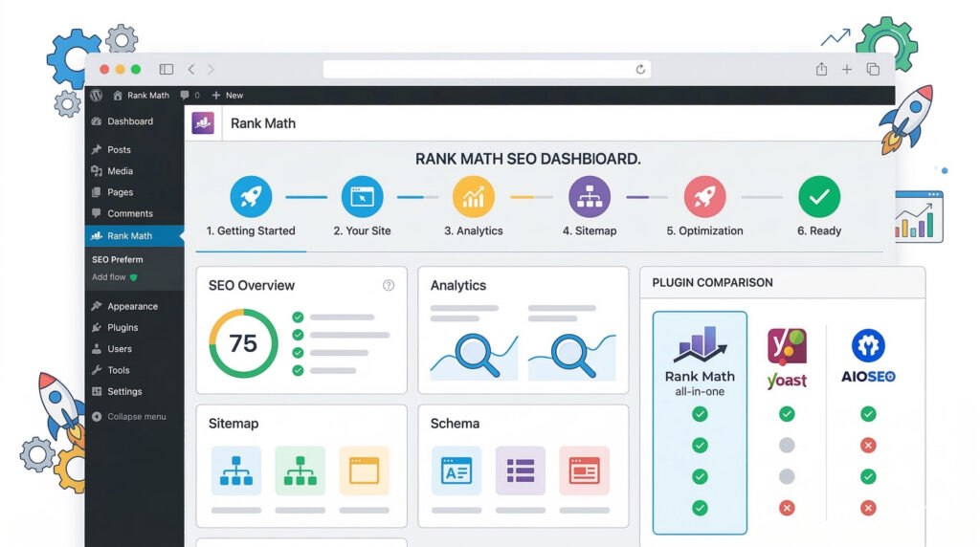Click the '1. Getting Started' step label
The image size is (980, 547).
click(x=251, y=231)
